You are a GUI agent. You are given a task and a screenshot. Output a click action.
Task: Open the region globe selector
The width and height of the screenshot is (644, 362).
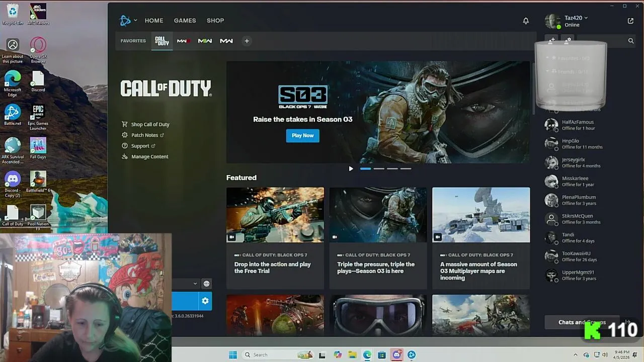pyautogui.click(x=206, y=284)
